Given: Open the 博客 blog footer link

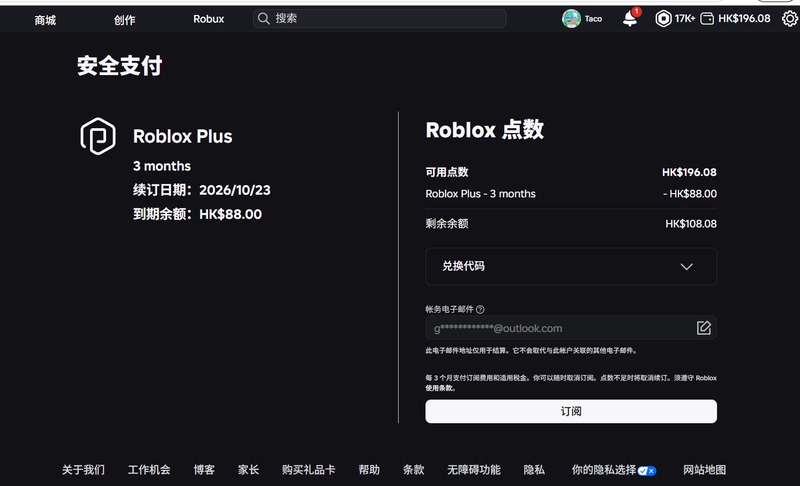Looking at the screenshot, I should (204, 470).
